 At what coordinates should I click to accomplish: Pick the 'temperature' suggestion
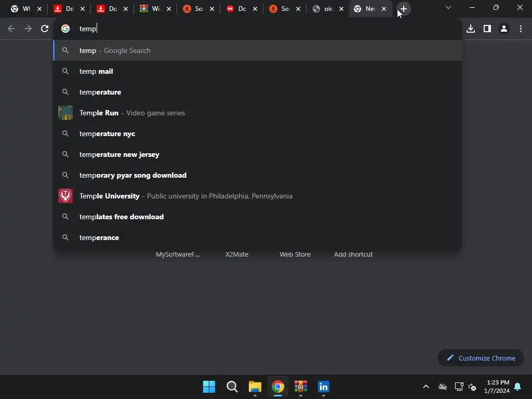tap(258, 92)
